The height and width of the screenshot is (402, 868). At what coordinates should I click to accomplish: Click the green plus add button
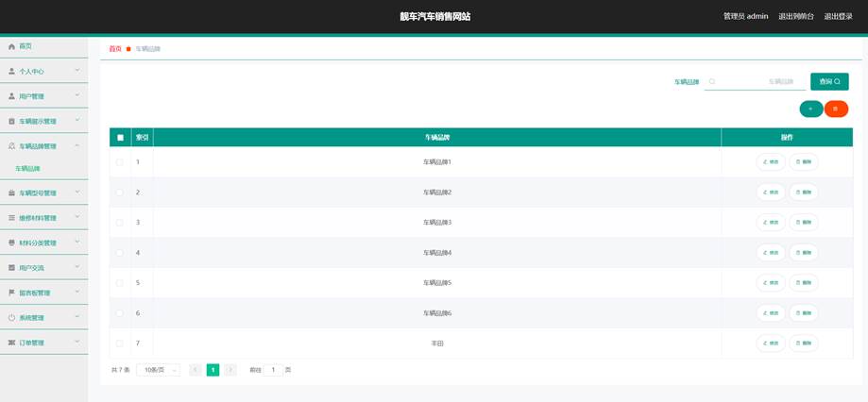coord(811,109)
